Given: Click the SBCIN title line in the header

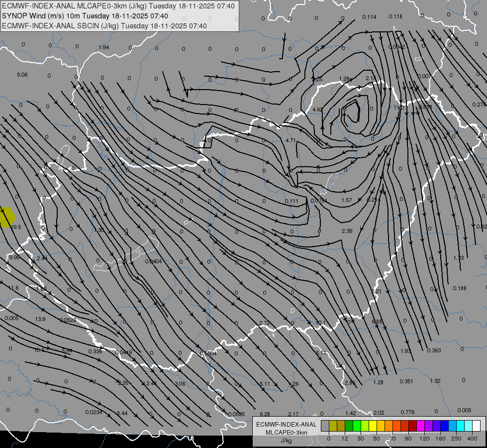Looking at the screenshot, I should coord(104,26).
